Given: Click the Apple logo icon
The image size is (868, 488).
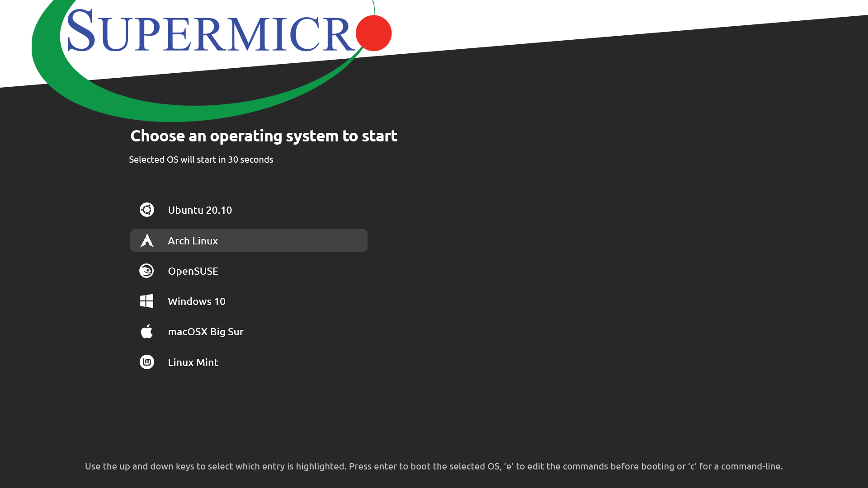Looking at the screenshot, I should 146,331.
